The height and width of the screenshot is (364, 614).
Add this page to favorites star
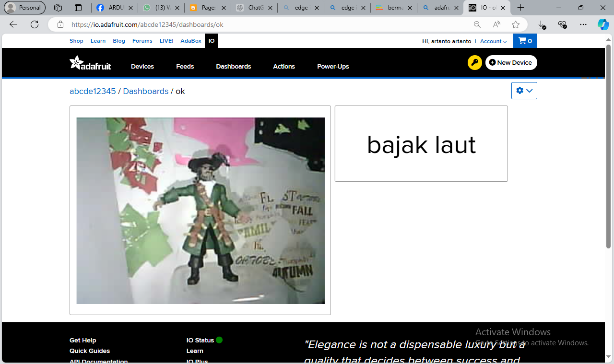pos(516,24)
